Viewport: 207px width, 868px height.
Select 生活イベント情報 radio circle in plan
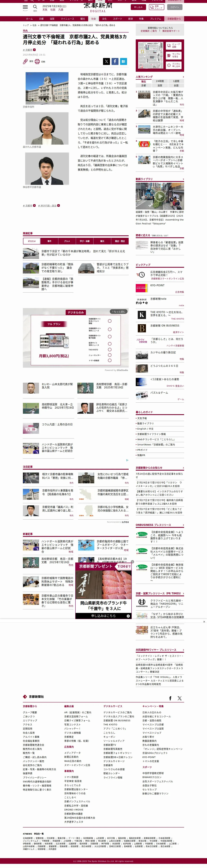coord(110,321)
